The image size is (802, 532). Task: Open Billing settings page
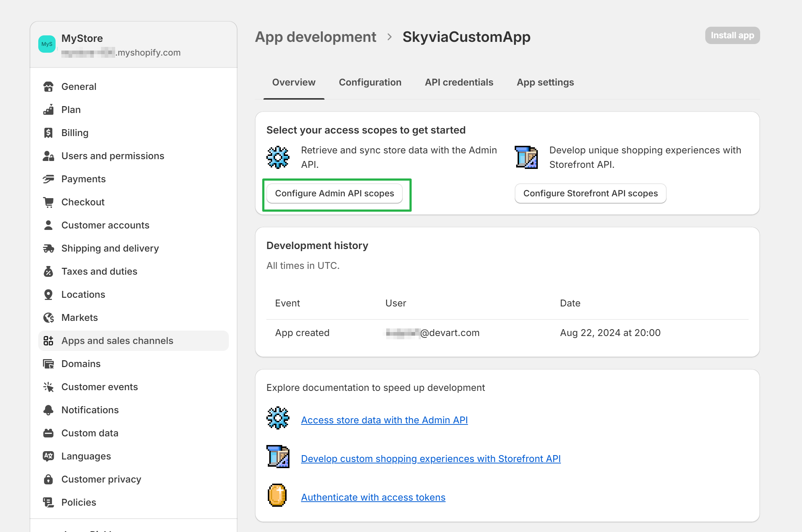(x=134, y=133)
